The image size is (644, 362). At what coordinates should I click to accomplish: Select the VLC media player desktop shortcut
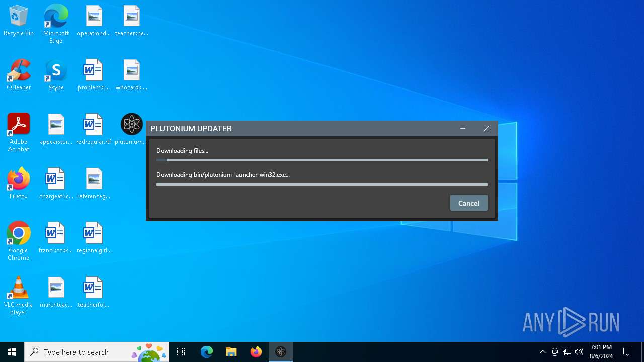point(19,296)
